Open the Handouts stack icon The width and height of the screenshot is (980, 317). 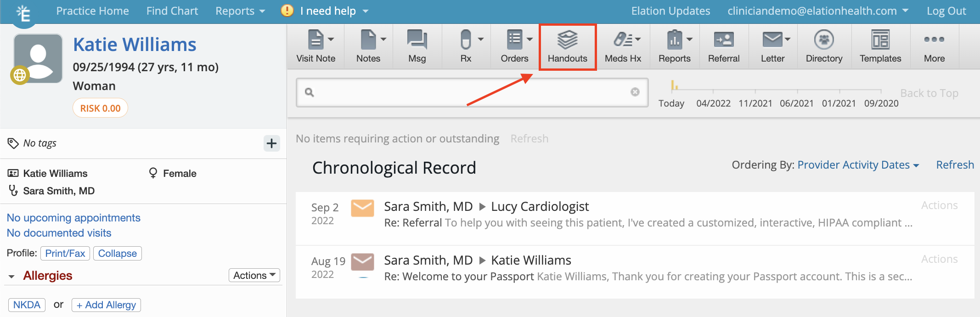[x=568, y=40]
